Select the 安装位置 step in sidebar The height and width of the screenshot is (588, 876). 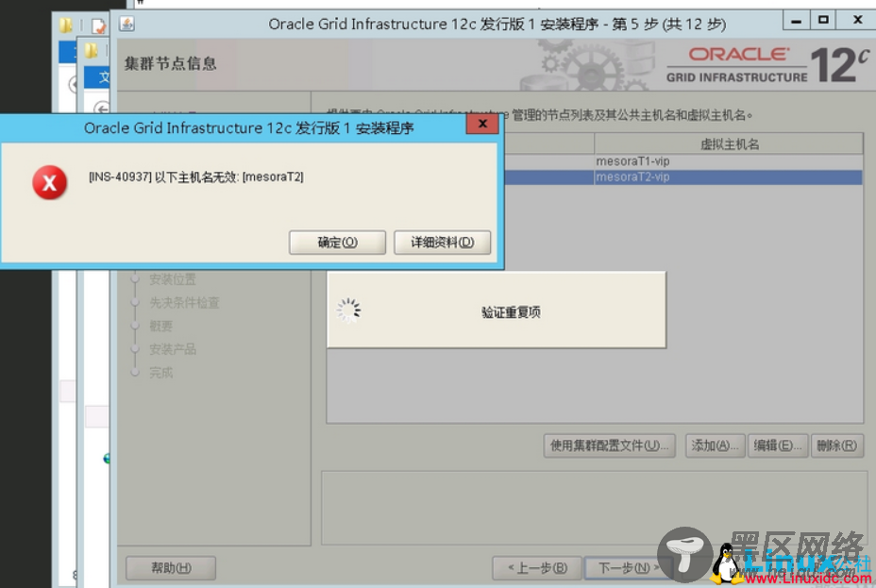173,279
